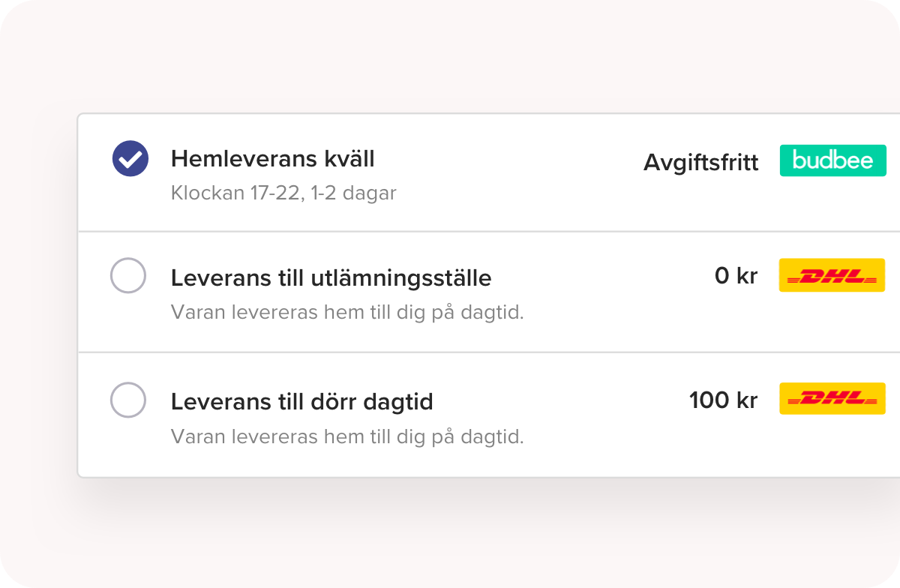Click the Hemleverans kväll title

pos(273,159)
